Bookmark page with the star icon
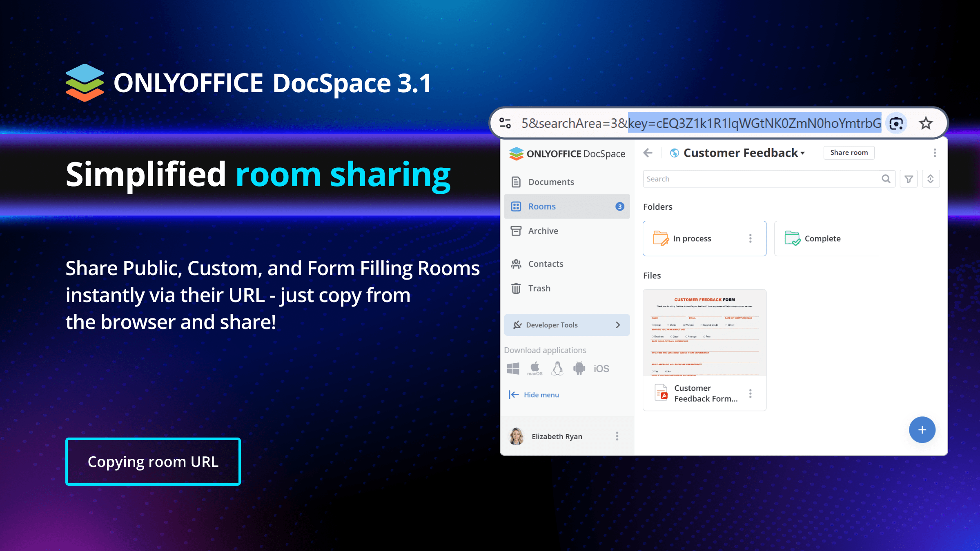Viewport: 980px width, 551px height. (926, 123)
